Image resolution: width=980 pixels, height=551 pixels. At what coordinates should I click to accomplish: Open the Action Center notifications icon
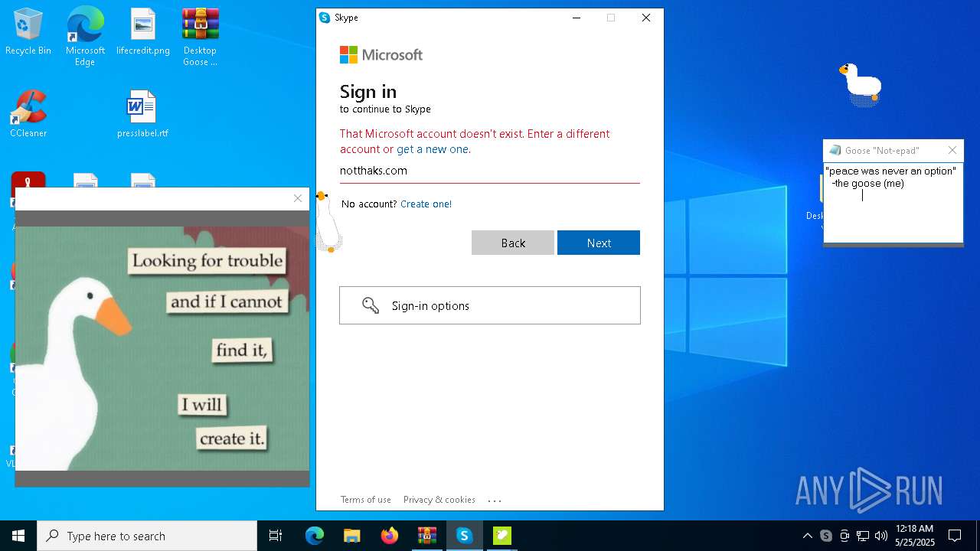(x=955, y=536)
